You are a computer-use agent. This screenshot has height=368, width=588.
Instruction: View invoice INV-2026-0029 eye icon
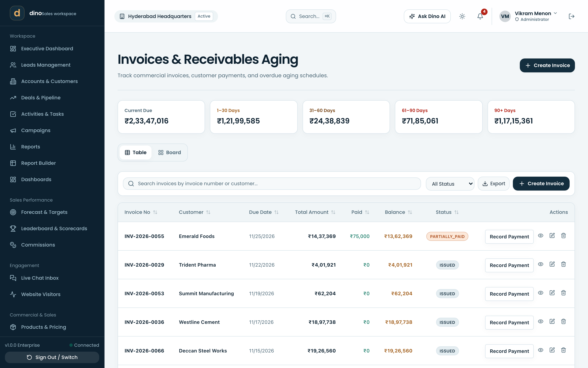coord(541,264)
